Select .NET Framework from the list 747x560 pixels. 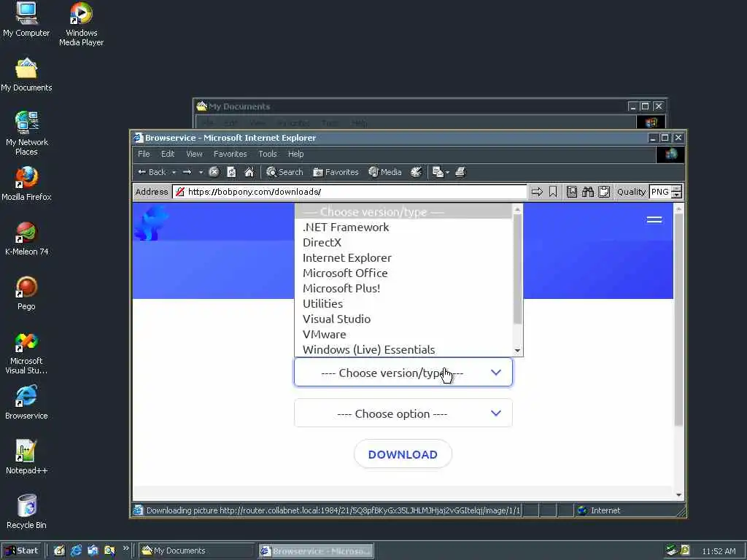[x=403, y=227]
